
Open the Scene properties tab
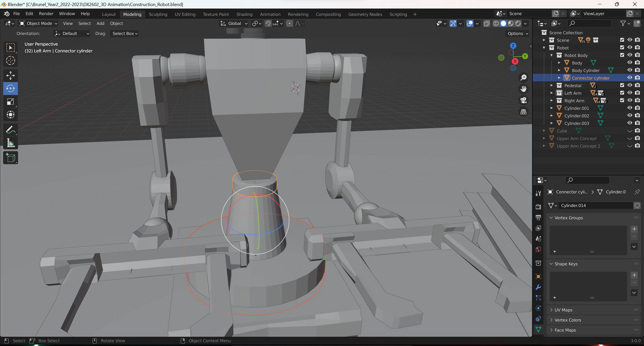538,239
